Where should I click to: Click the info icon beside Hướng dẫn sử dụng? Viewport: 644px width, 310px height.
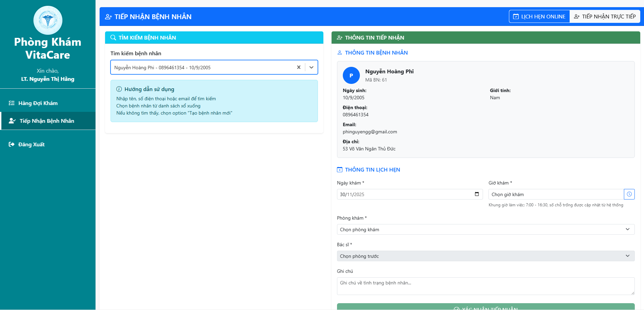tap(119, 89)
